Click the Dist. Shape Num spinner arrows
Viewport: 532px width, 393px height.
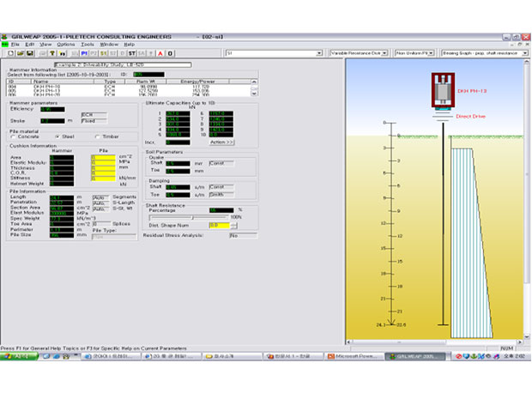233,226
